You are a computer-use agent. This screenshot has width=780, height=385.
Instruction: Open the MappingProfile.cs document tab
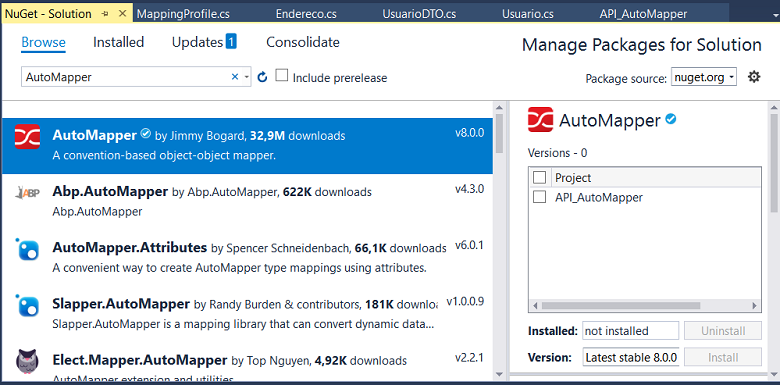pos(183,14)
